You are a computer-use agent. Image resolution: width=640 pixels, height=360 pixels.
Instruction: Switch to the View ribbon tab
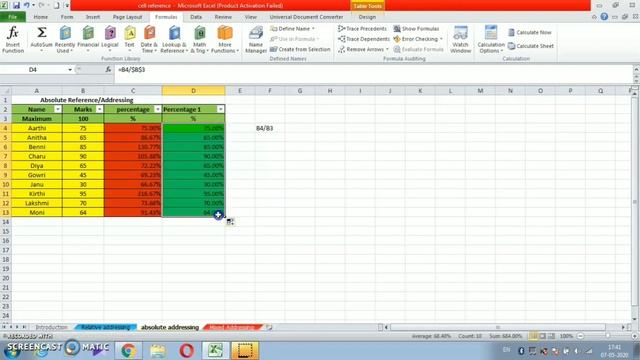tap(251, 17)
